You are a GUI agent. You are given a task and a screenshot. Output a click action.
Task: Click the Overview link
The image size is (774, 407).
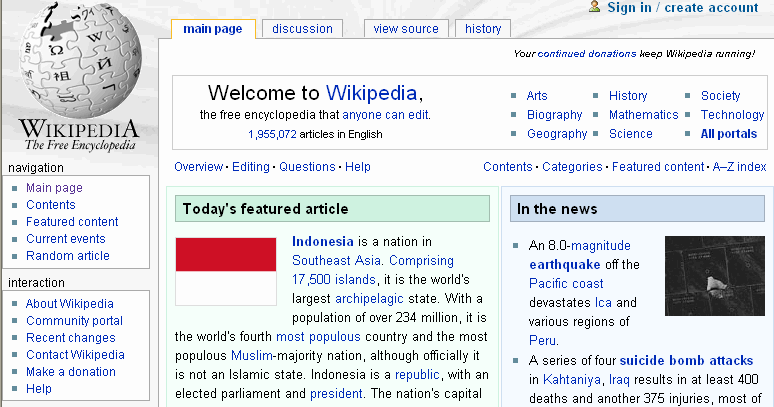point(198,167)
